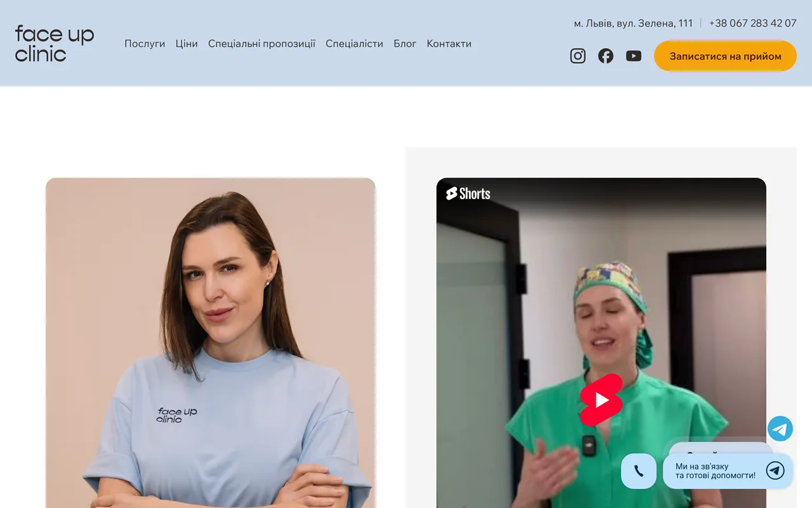Open the clinic's Facebook page
Image resolution: width=812 pixels, height=508 pixels.
[x=606, y=56]
